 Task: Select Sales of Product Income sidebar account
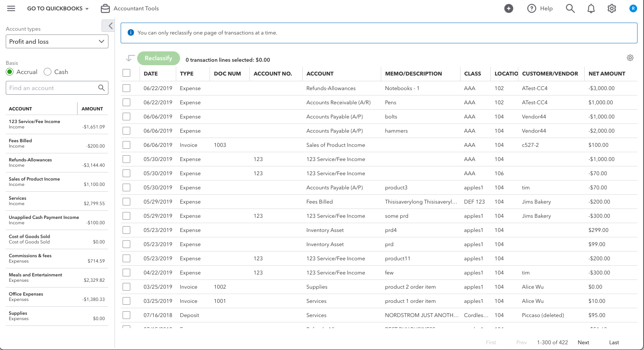[57, 182]
